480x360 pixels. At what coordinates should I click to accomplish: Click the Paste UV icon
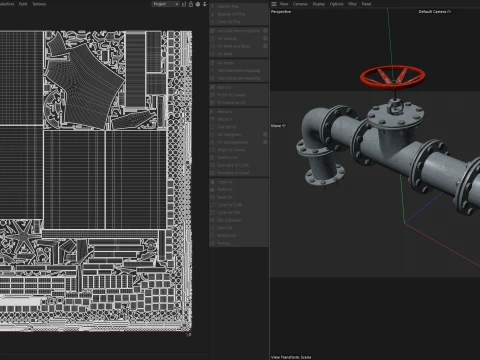click(213, 190)
